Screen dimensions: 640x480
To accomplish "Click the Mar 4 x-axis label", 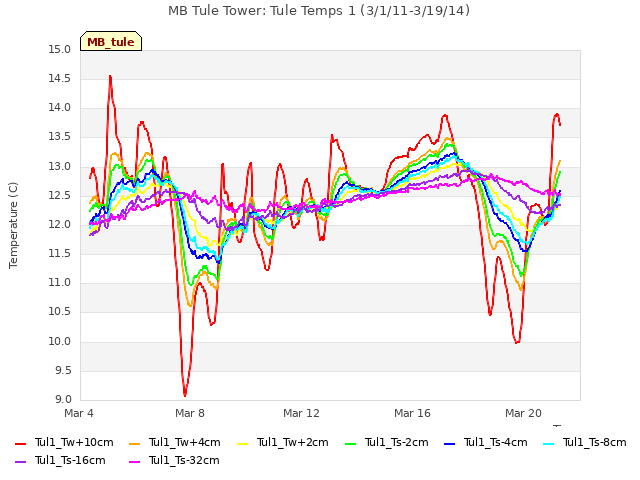I will (x=79, y=413).
